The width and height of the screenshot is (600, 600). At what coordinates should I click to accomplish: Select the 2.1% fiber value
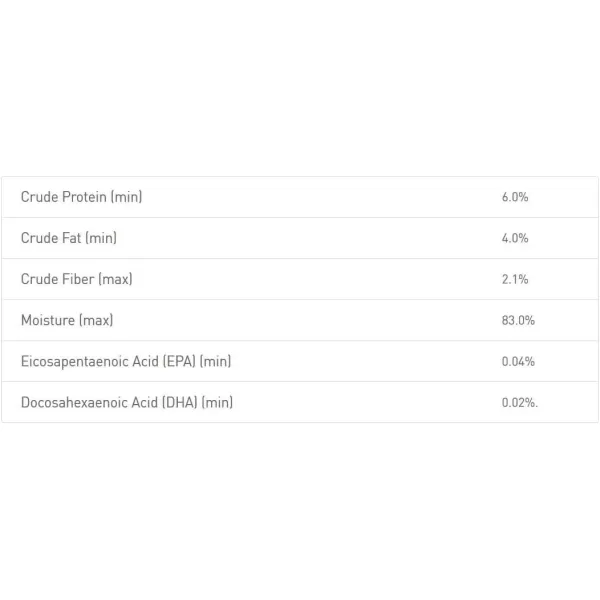pyautogui.click(x=514, y=279)
